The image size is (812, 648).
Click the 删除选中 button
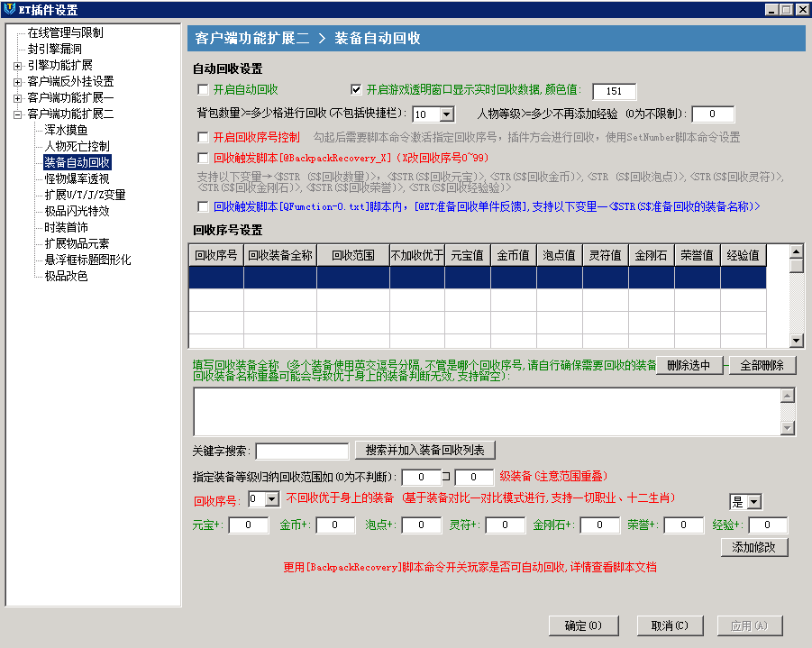[x=689, y=366]
